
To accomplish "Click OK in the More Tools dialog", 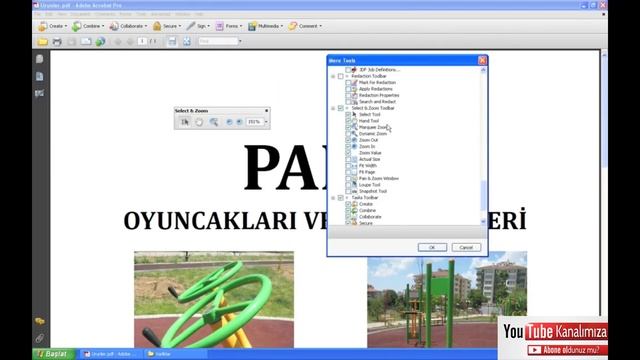I will (x=432, y=247).
